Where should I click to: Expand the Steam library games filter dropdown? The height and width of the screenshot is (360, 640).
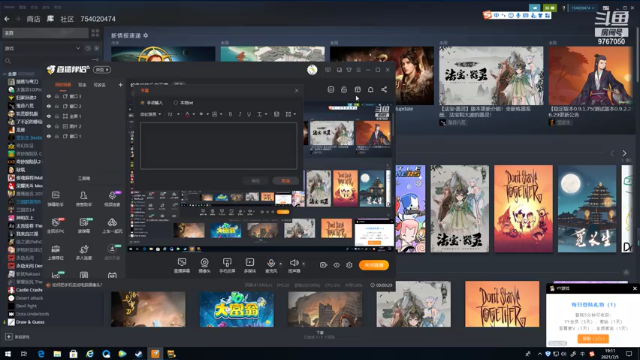42,48
